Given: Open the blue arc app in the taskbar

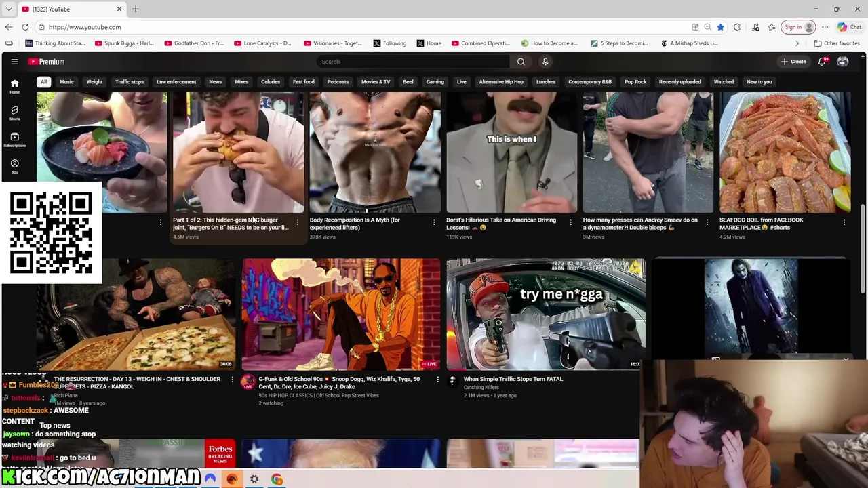Looking at the screenshot, I should pos(210,479).
